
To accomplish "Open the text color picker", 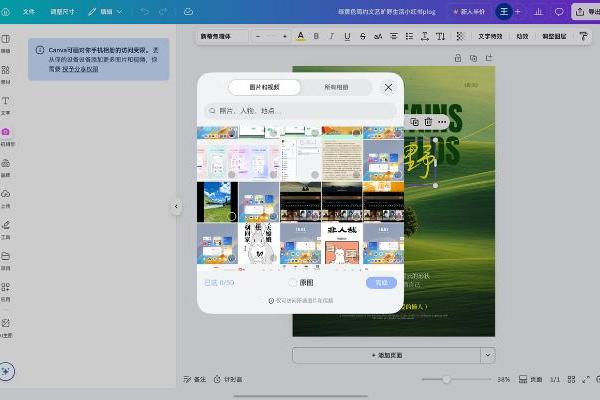I will (x=301, y=36).
